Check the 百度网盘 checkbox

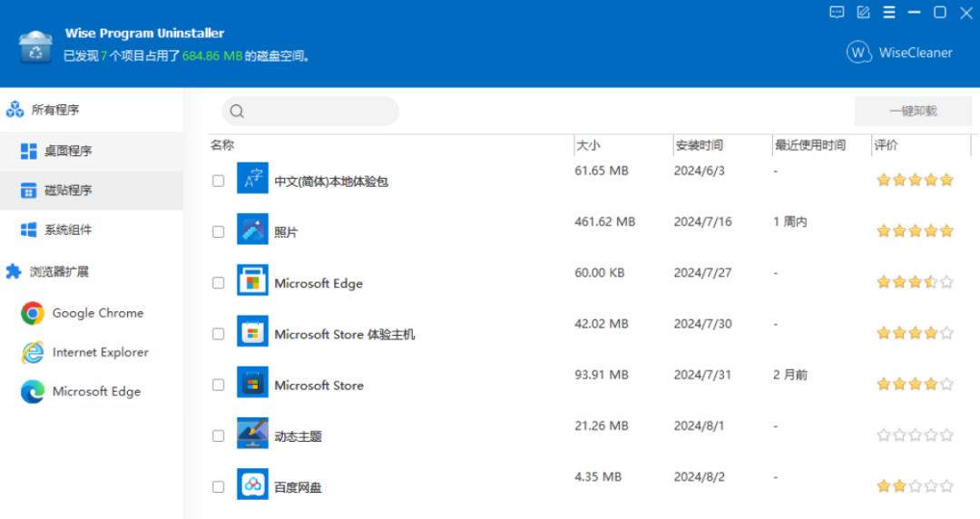pos(218,486)
